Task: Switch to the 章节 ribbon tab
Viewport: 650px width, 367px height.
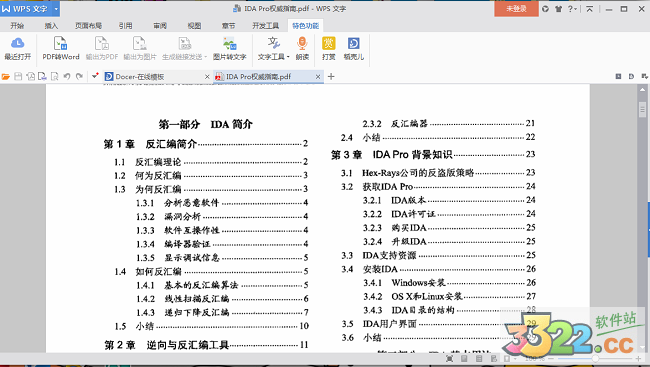Action: click(228, 26)
